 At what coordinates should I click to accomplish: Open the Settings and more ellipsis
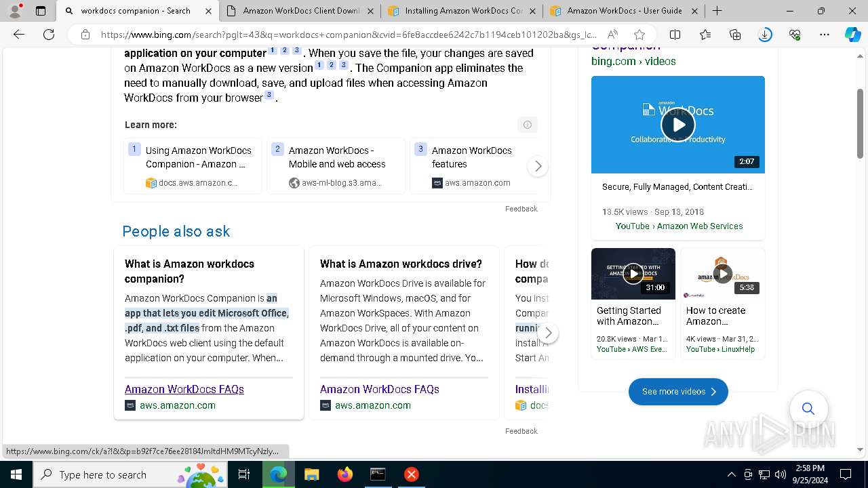[825, 35]
